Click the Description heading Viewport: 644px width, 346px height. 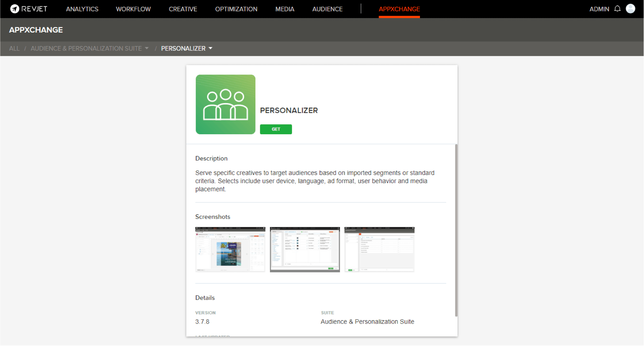[211, 158]
